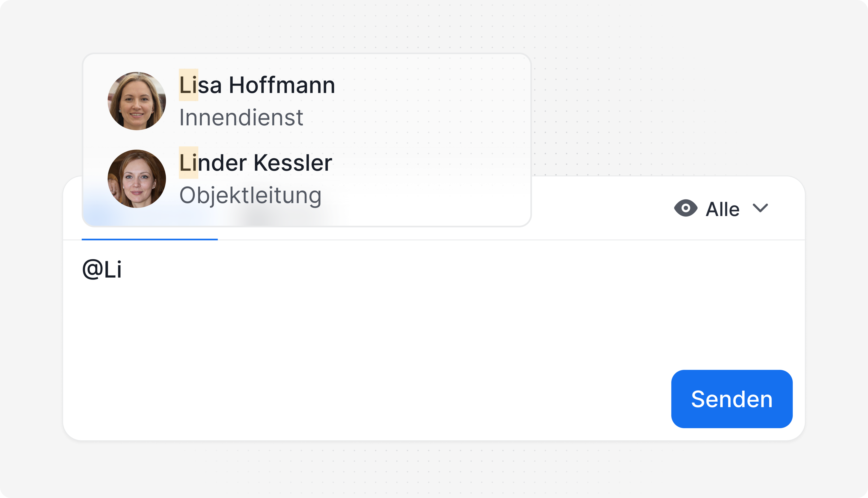Click highlighted "Li" in Lisa Hoffmann
Image resolution: width=868 pixels, height=498 pixels.
(x=188, y=85)
